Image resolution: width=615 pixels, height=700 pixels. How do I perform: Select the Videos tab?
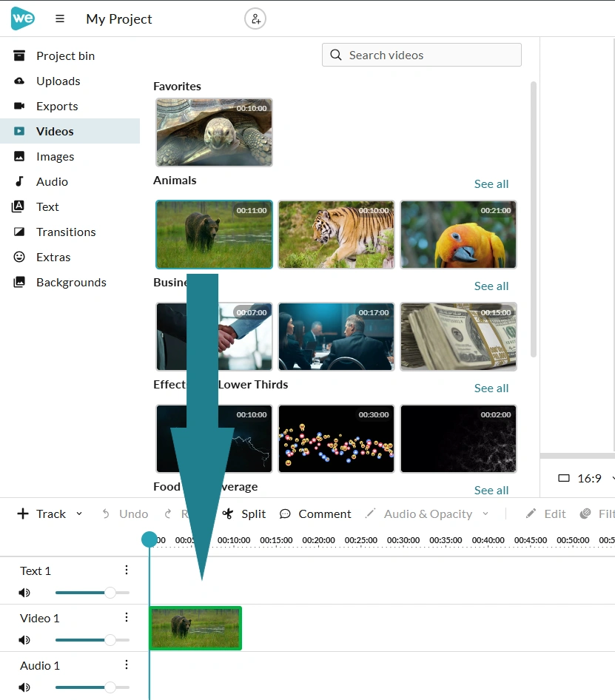[70, 131]
